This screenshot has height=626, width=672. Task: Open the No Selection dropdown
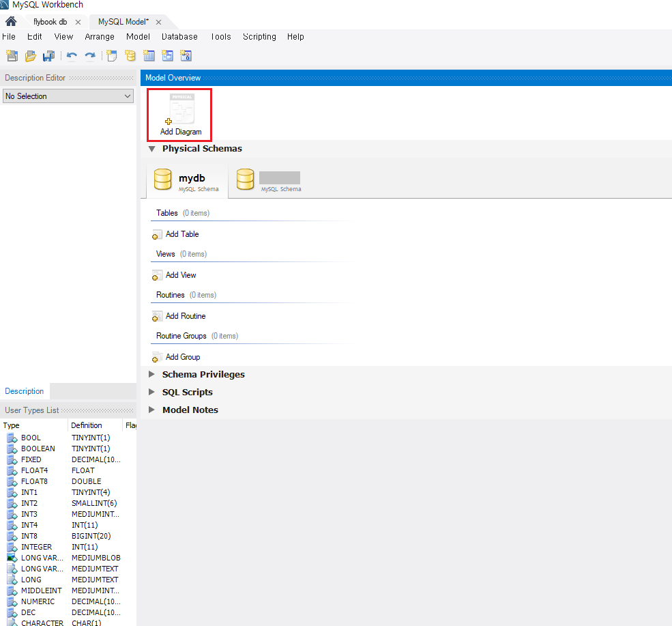(x=68, y=96)
